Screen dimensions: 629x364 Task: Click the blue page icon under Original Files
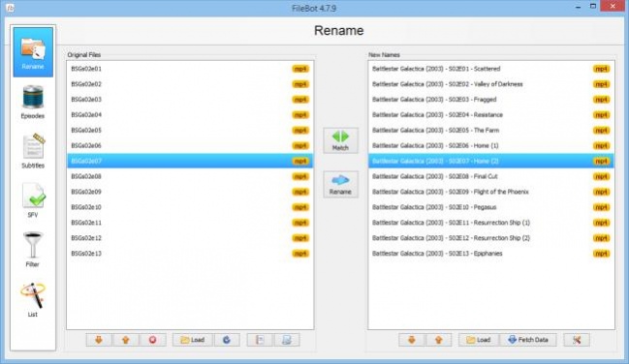click(x=287, y=340)
